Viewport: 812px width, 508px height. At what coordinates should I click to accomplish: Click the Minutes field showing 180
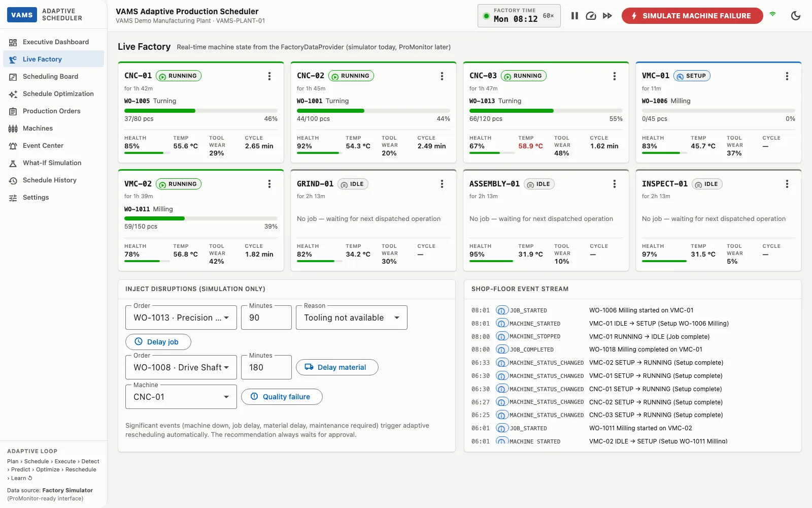point(266,367)
